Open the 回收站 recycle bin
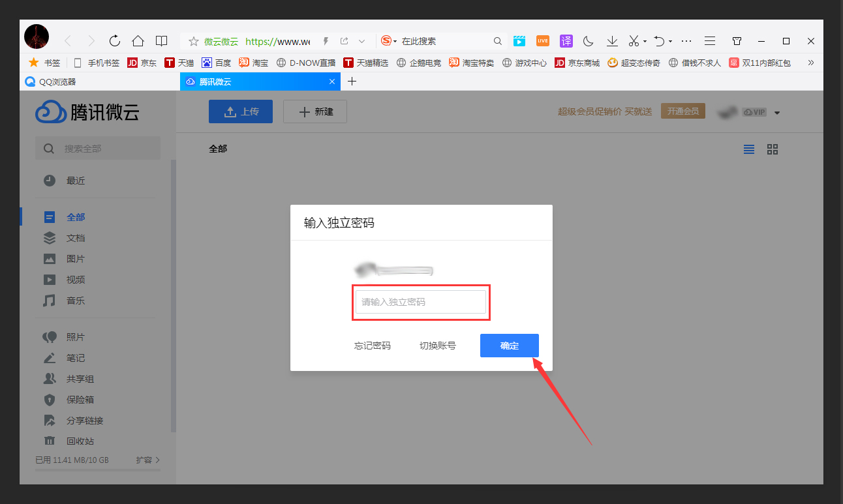 (76, 441)
